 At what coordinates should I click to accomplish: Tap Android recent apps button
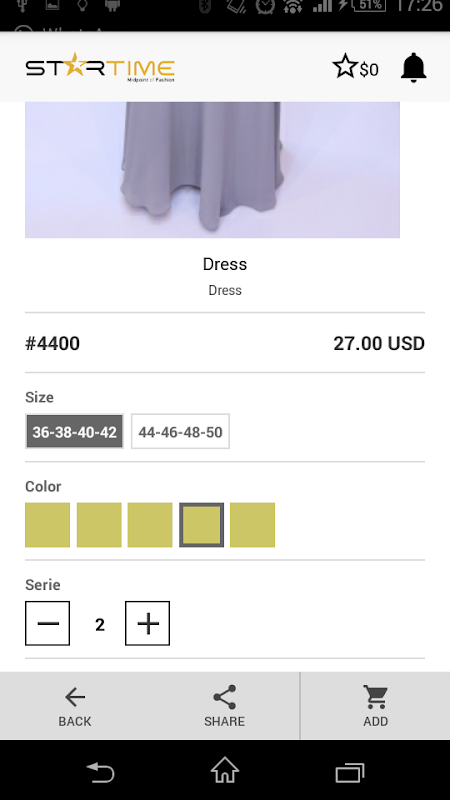point(350,772)
